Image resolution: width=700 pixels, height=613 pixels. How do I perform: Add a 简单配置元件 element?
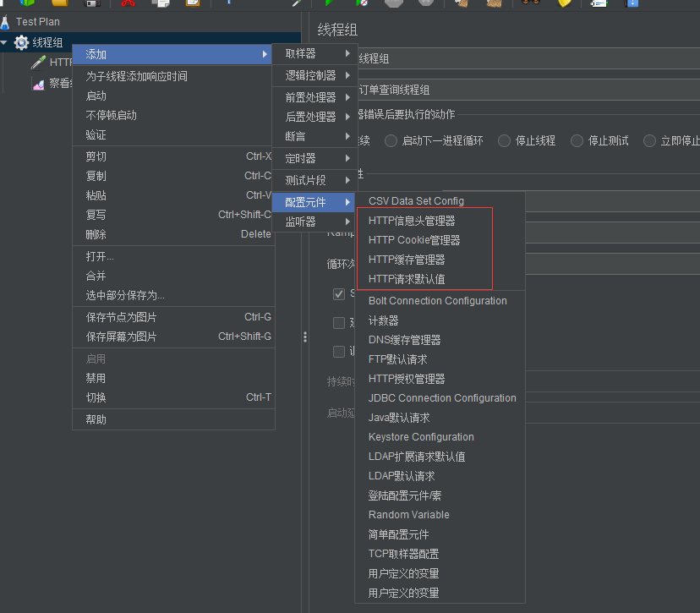tap(440, 534)
